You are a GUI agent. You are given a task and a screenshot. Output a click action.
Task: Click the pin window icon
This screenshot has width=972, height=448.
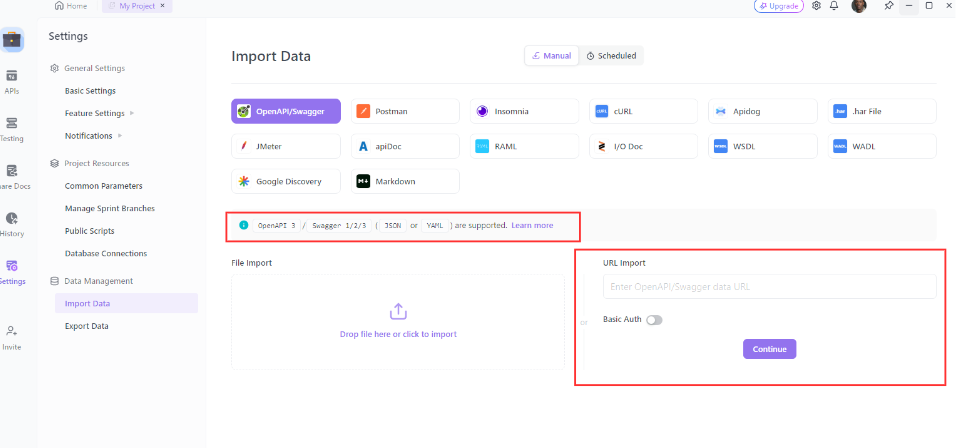pos(888,6)
